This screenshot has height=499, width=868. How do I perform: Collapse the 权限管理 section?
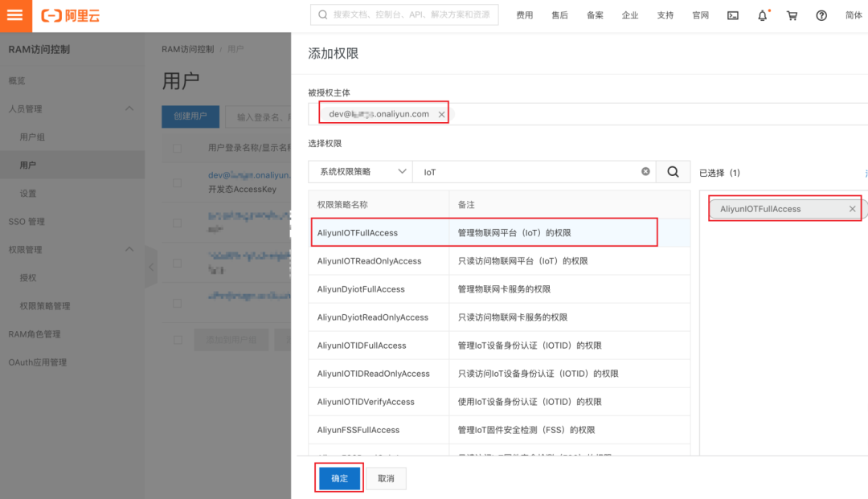[x=129, y=249]
